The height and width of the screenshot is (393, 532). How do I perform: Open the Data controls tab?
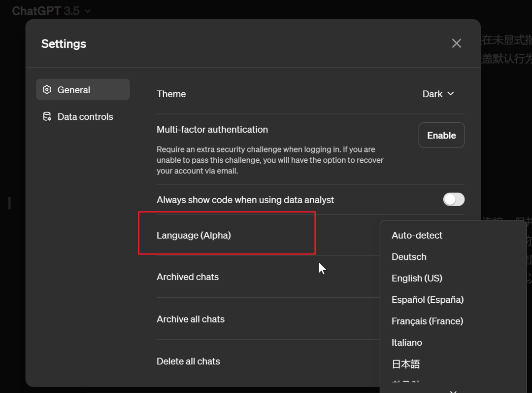click(83, 116)
